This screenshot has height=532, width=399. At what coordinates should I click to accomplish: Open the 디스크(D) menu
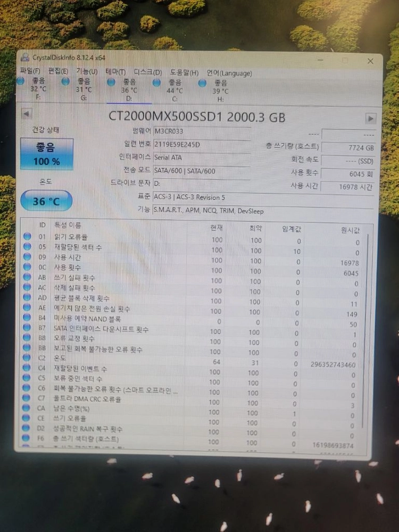point(147,72)
